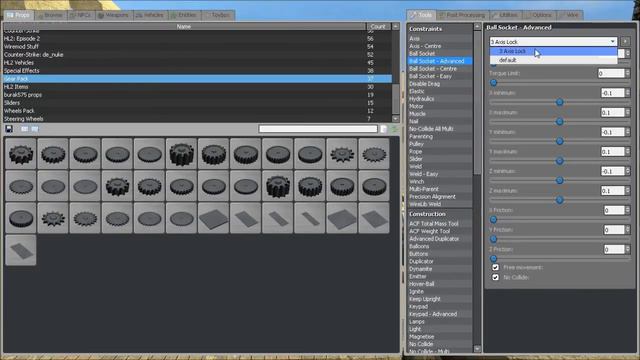Switch to the Weapons tab
The width and height of the screenshot is (640, 360).
[113, 15]
